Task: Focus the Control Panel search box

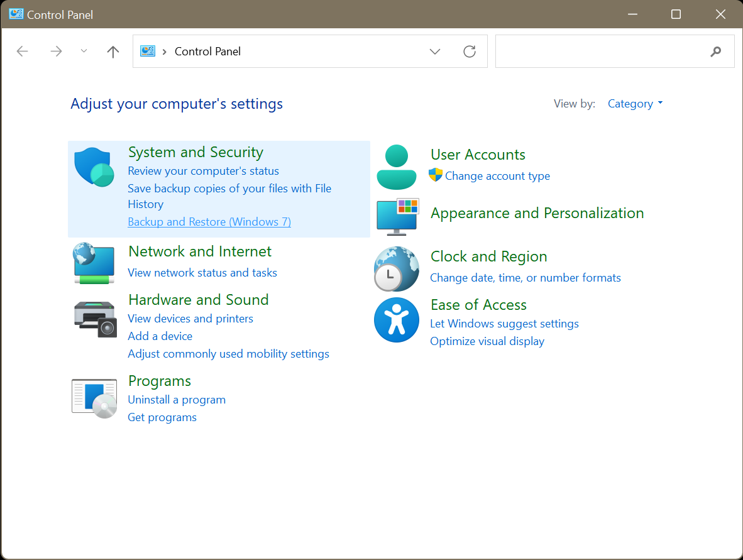Action: 615,51
